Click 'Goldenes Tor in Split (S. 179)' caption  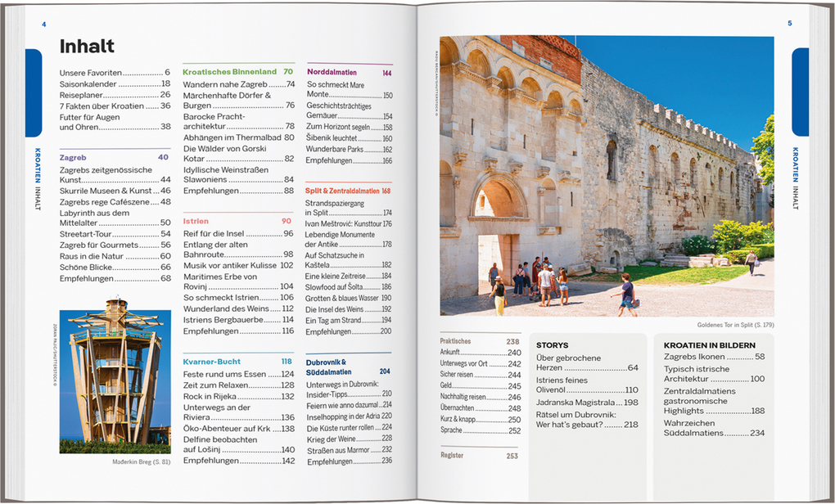pos(735,325)
